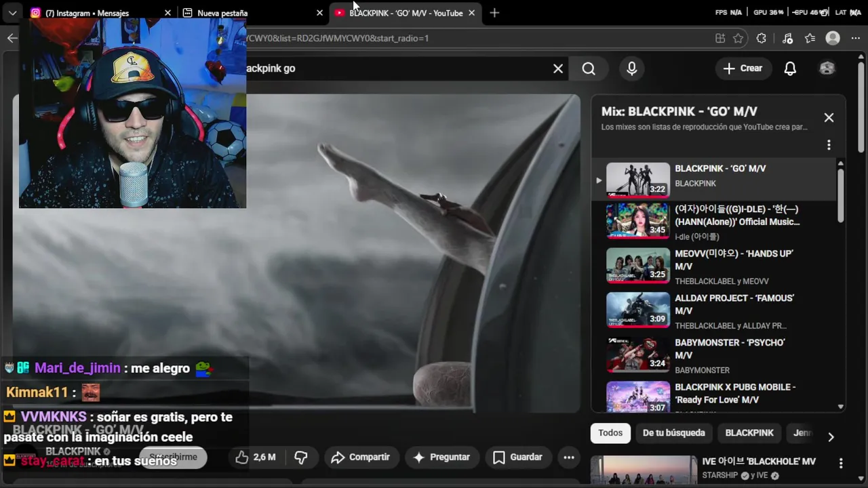Viewport: 868px width, 488px height.
Task: Click the playlist scrollbar down arrow
Action: pos(841,407)
